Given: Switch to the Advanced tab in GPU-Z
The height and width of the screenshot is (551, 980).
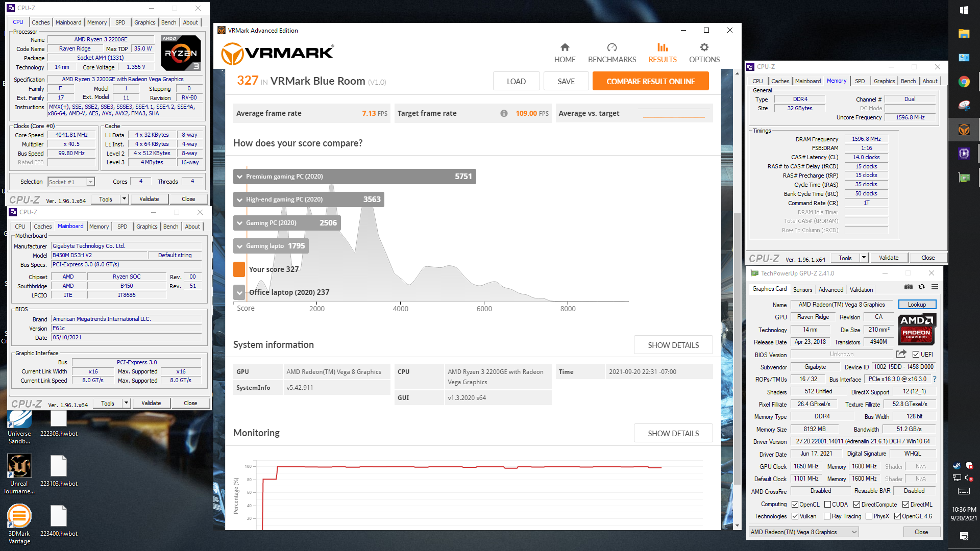Looking at the screenshot, I should tap(831, 289).
